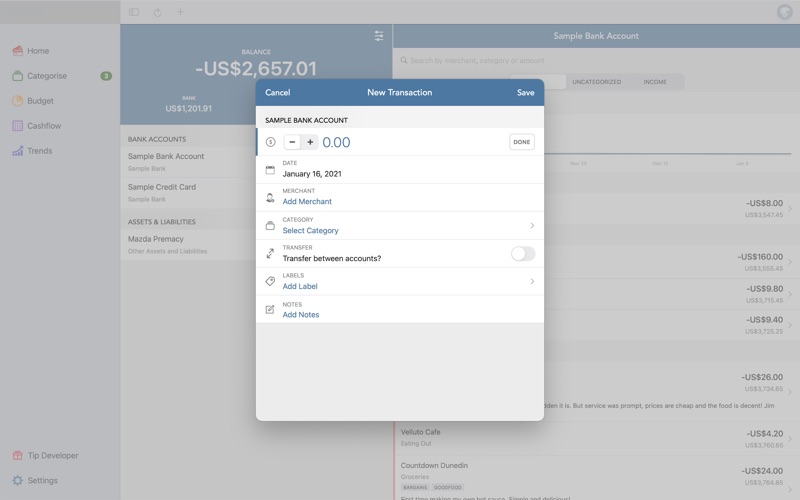
Task: Open the -US$9.80 transaction chevron
Action: coord(790,294)
